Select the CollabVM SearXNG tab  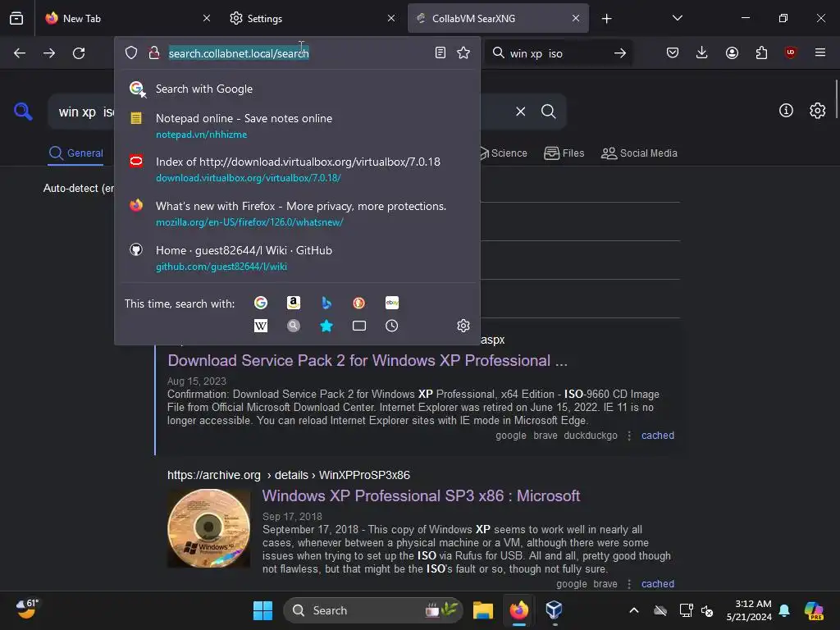498,18
